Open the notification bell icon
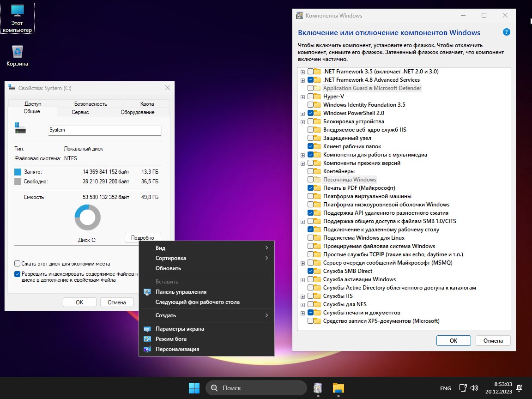Image resolution: width=532 pixels, height=399 pixels. 519,388
